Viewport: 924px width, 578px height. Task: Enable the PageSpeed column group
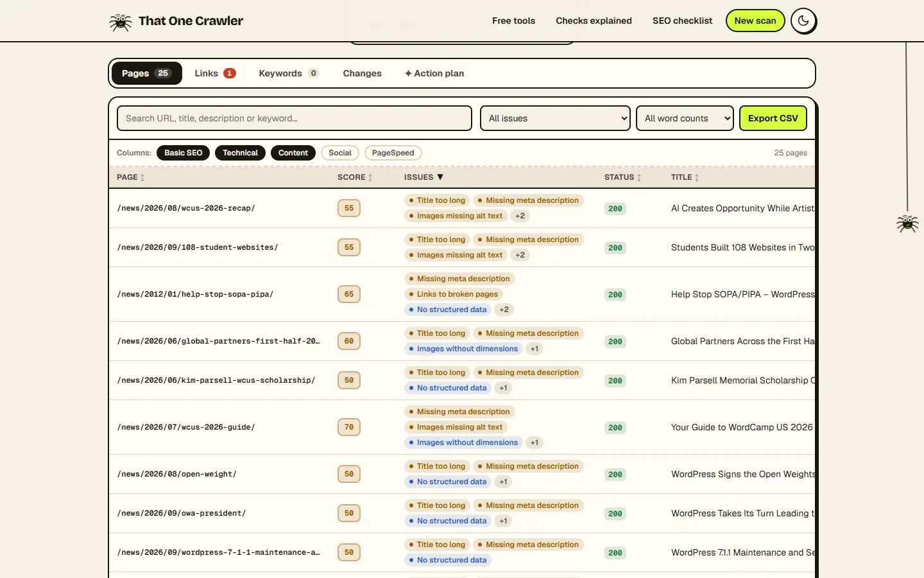393,153
